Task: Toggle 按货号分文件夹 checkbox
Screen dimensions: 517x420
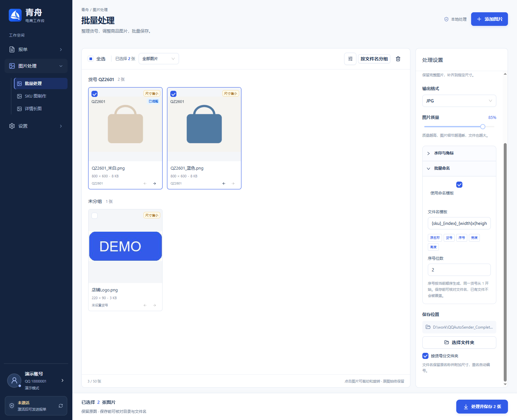Action: (x=426, y=356)
